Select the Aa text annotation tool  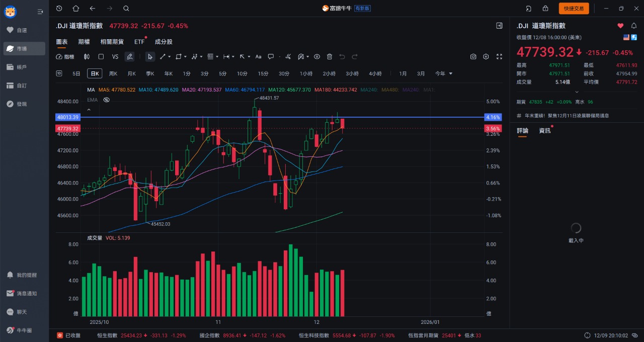[258, 57]
